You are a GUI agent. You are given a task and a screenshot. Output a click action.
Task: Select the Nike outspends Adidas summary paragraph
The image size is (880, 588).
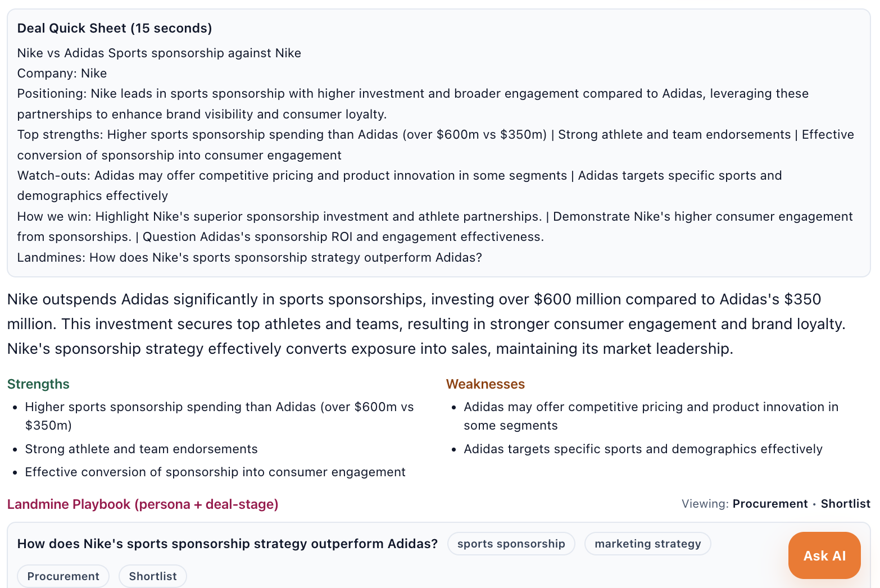point(427,323)
